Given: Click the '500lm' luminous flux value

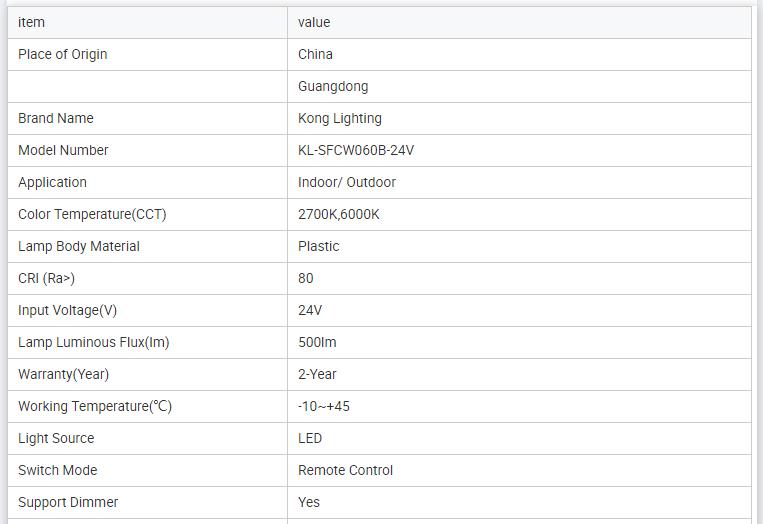Looking at the screenshot, I should click(x=317, y=342).
